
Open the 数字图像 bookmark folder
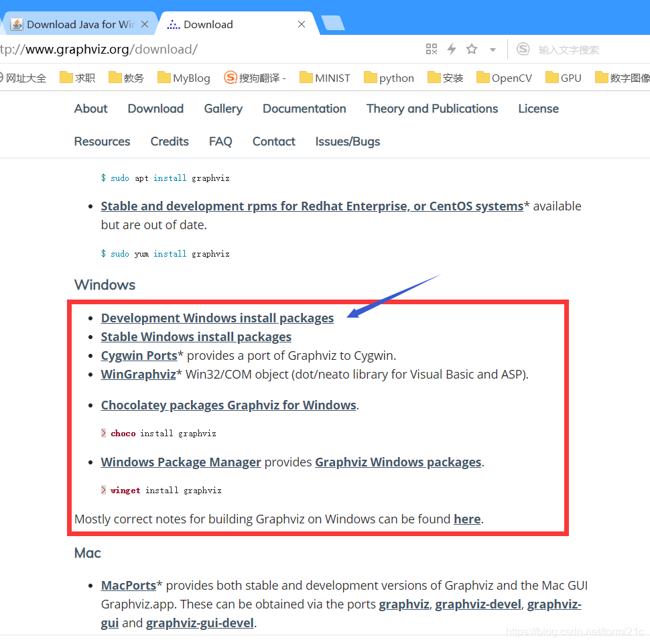(623, 78)
